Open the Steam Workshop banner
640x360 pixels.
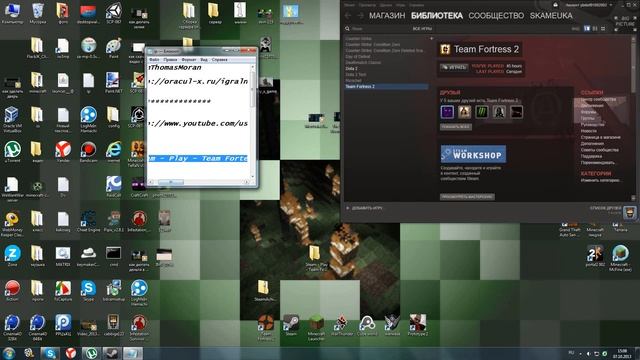click(x=473, y=154)
